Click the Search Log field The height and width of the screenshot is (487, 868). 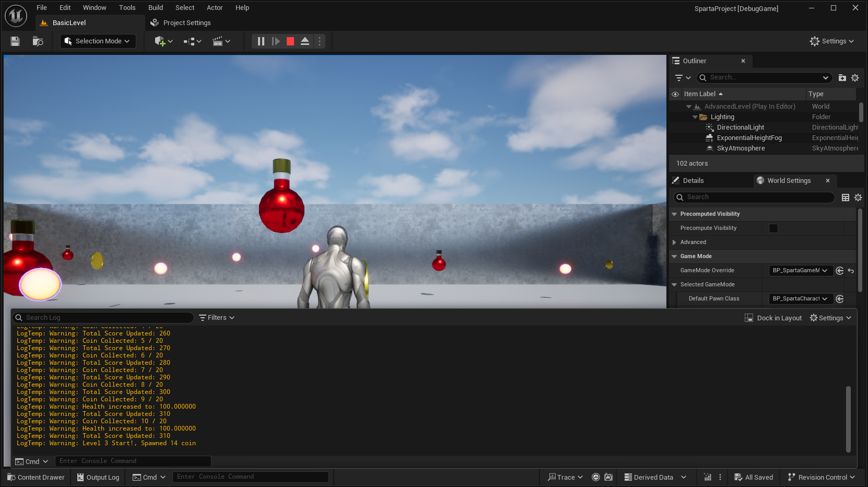point(103,318)
